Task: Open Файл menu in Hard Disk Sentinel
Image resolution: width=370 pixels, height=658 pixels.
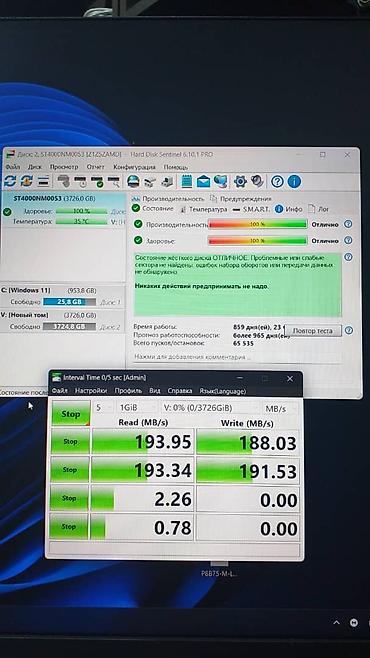Action: [13, 167]
